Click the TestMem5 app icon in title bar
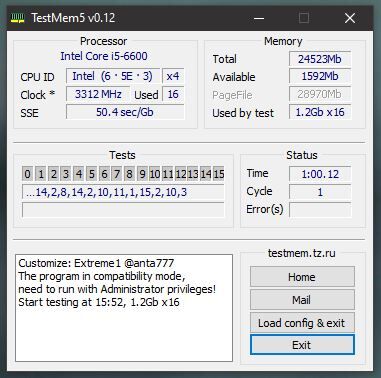Viewport: 381px width, 378px height. pos(18,18)
